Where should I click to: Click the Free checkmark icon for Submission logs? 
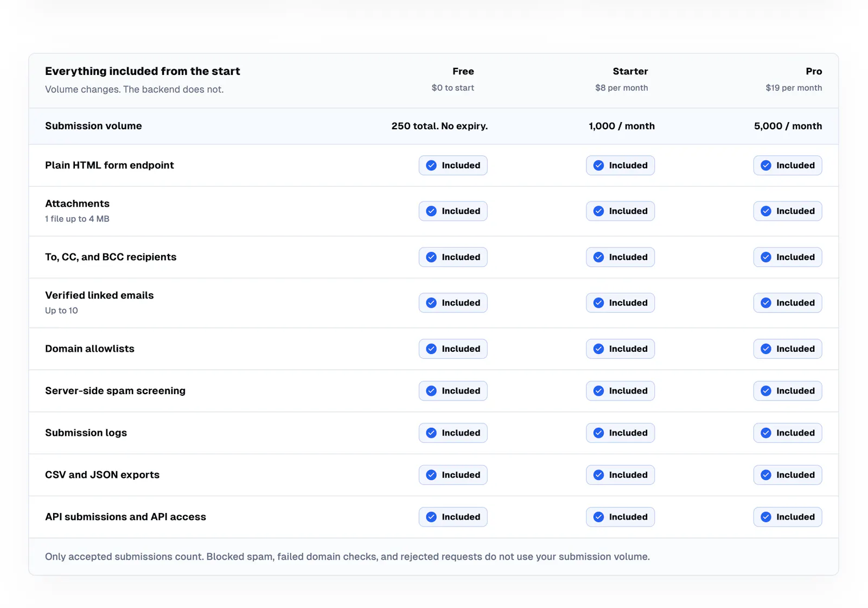[431, 433]
